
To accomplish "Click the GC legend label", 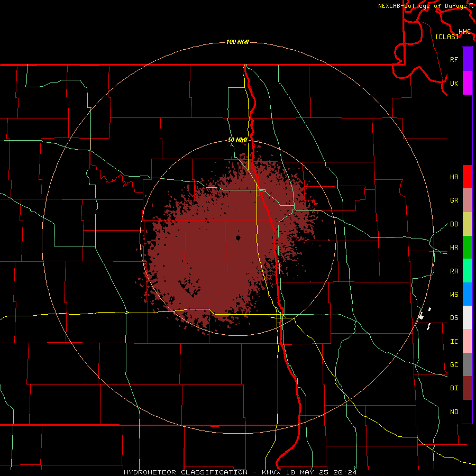I will (x=454, y=365).
